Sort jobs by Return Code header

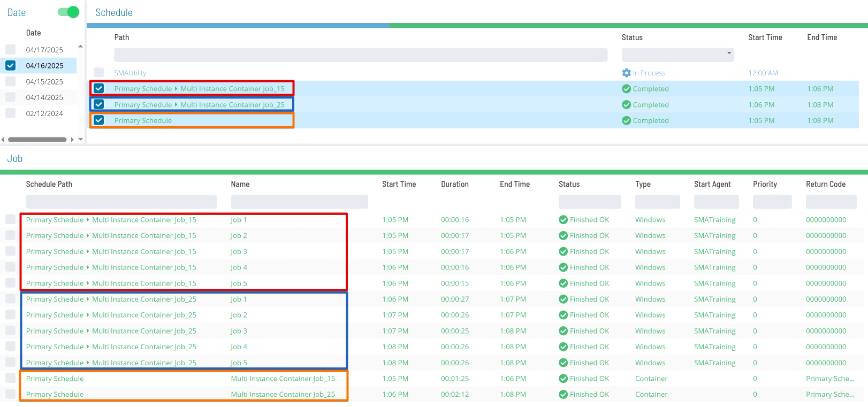tap(826, 184)
